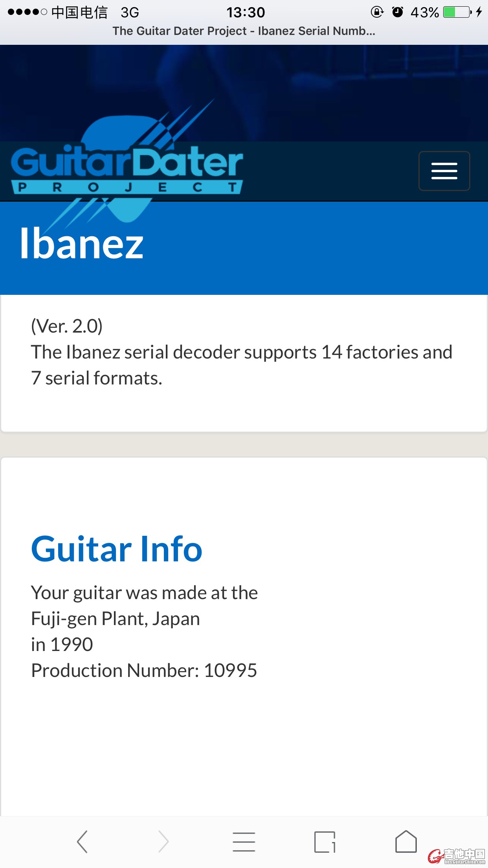Open the hamburger navigation menu

point(444,171)
